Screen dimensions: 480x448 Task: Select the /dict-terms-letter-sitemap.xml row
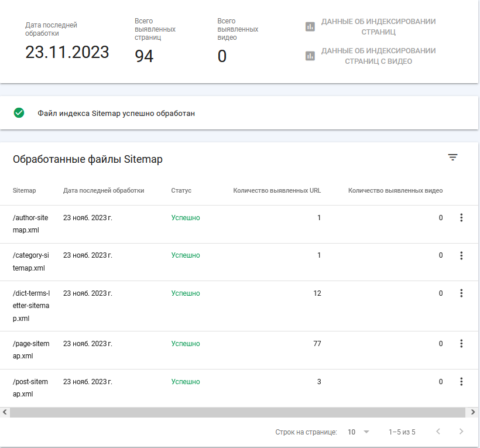[x=239, y=306]
